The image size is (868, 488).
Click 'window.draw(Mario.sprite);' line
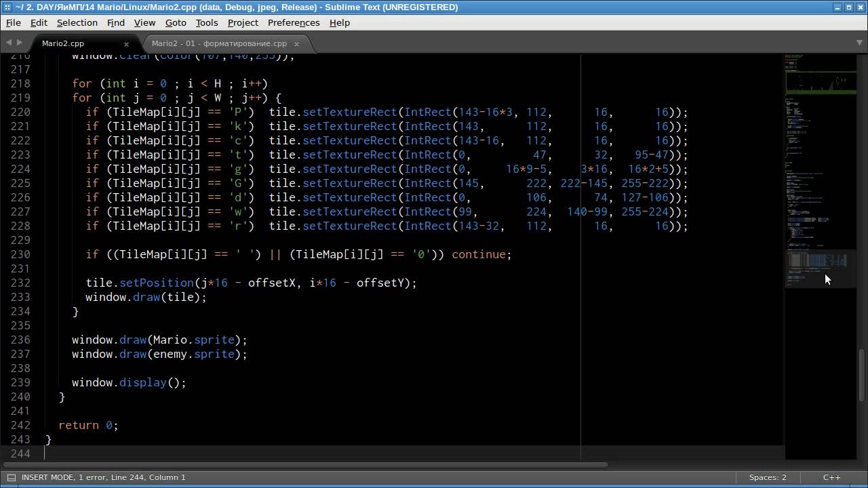[159, 340]
